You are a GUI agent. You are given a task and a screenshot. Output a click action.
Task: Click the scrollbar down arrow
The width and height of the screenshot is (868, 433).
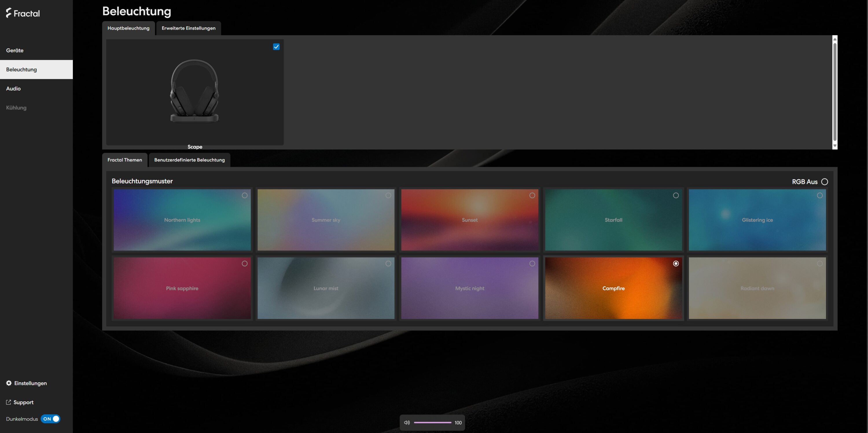coord(835,146)
